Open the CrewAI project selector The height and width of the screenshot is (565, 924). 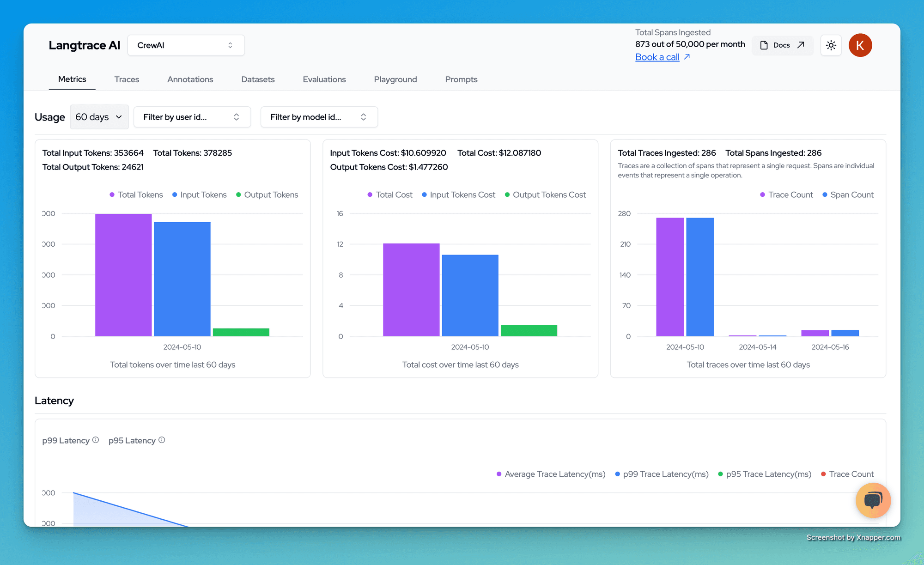[186, 45]
